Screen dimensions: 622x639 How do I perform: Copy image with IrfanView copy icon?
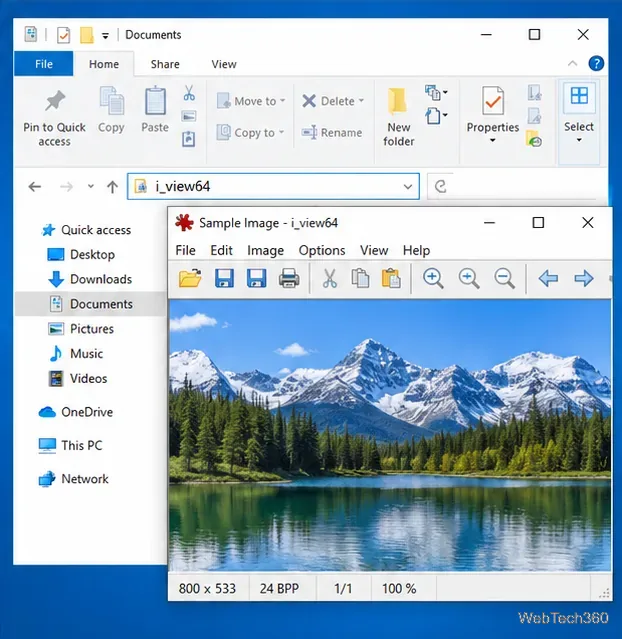pos(360,279)
